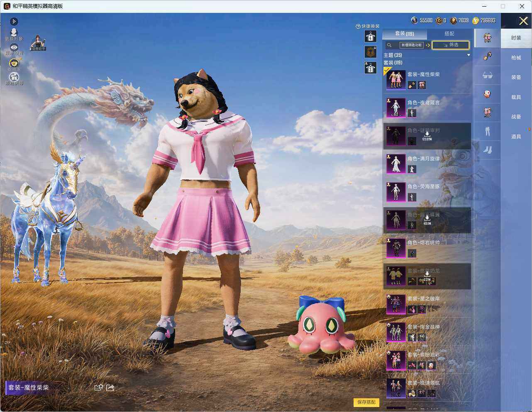Switch to the 道具 menu tab

click(x=516, y=137)
